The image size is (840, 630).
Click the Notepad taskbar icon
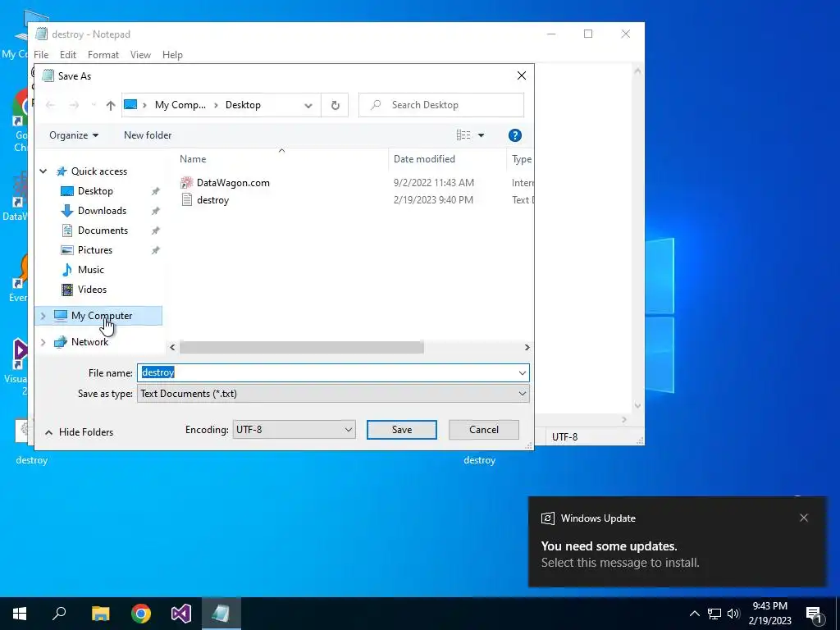[x=221, y=614]
